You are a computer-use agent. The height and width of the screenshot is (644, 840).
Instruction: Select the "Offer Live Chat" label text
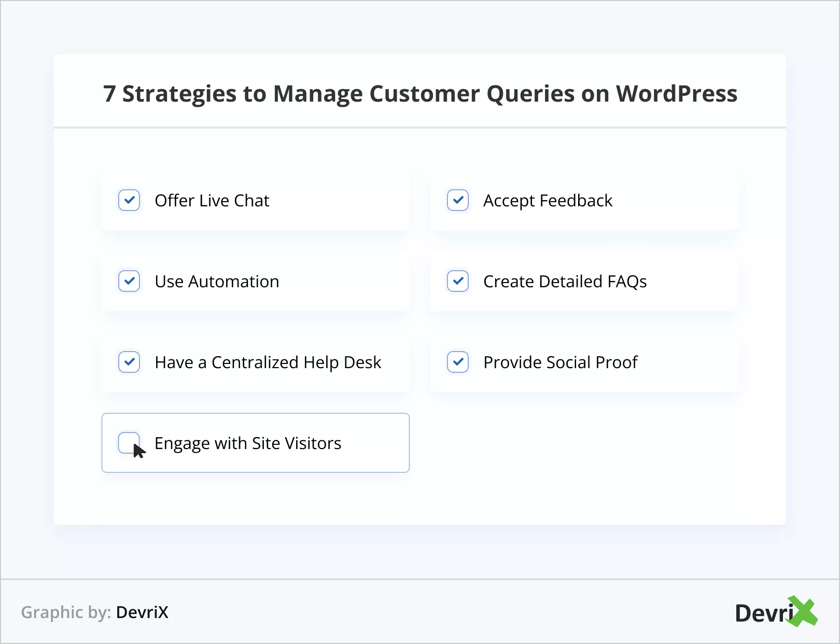coord(212,201)
